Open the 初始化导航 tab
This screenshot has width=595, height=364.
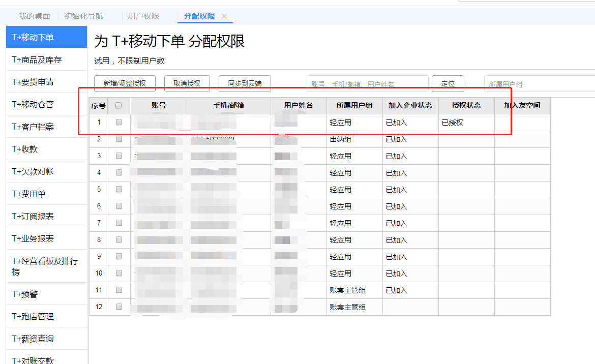(83, 16)
